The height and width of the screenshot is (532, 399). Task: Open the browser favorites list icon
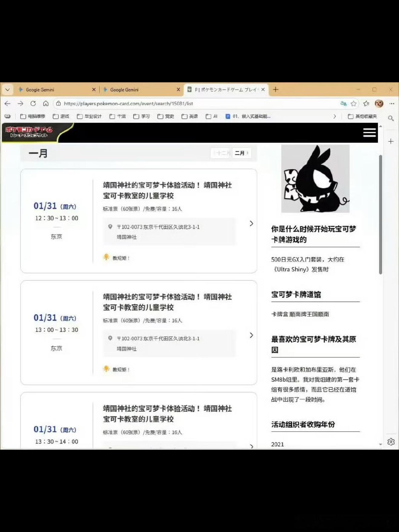click(366, 103)
